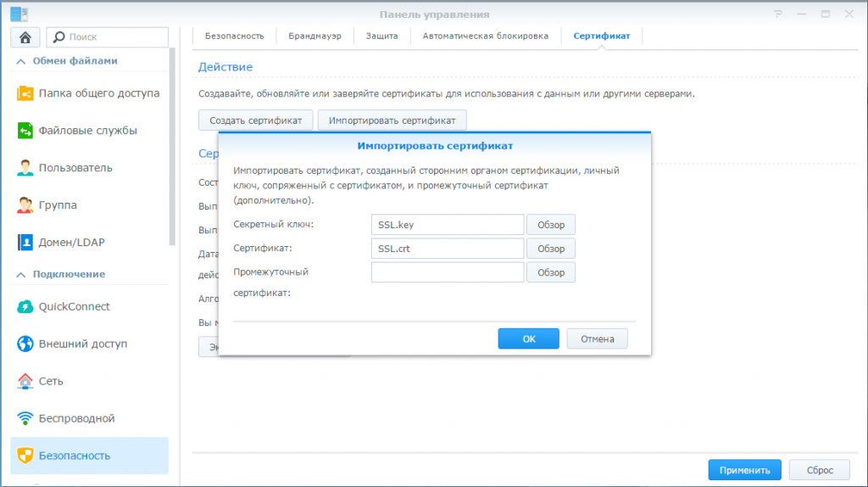Click the Home icon button
Image resolution: width=868 pixels, height=487 pixels.
click(x=25, y=37)
